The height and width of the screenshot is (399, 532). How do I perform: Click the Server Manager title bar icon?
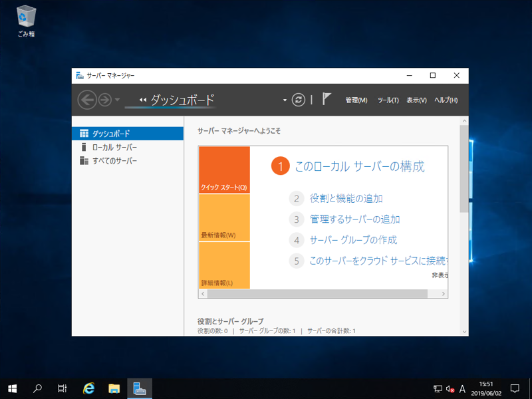80,75
